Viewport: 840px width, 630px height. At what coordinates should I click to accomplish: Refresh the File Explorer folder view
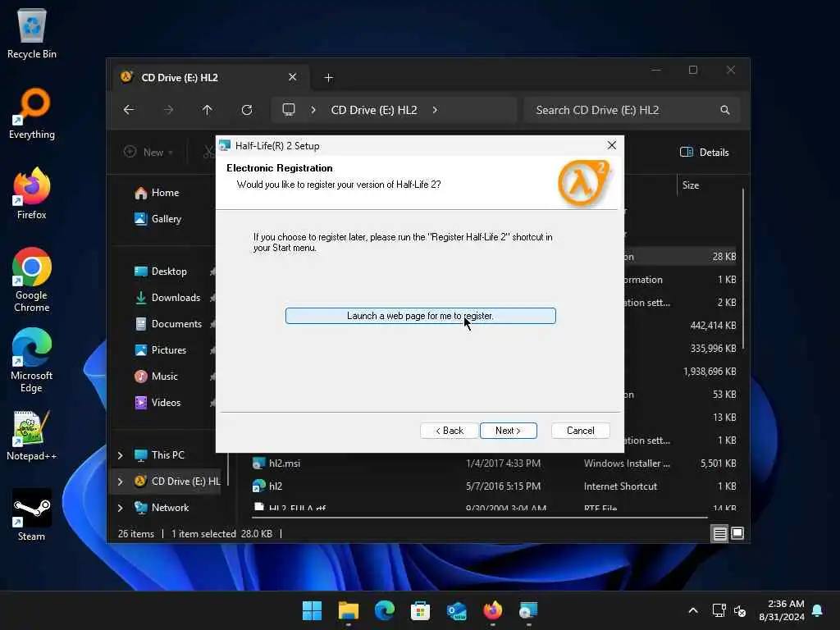coord(247,110)
